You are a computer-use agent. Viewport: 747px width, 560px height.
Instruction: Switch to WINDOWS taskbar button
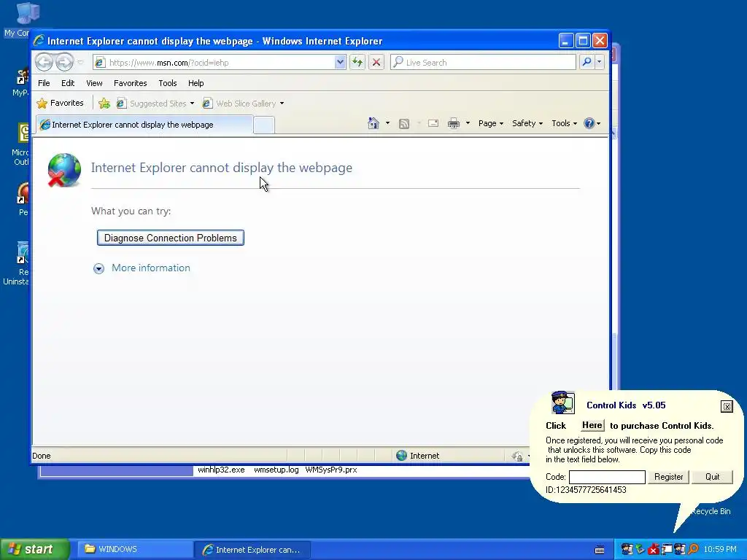tap(134, 550)
